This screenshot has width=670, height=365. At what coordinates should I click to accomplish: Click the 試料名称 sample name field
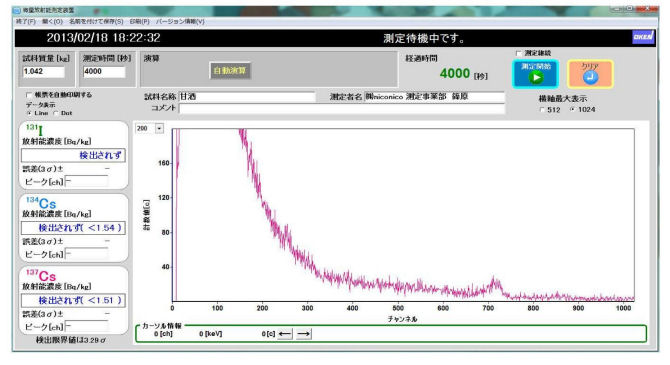pyautogui.click(x=247, y=97)
